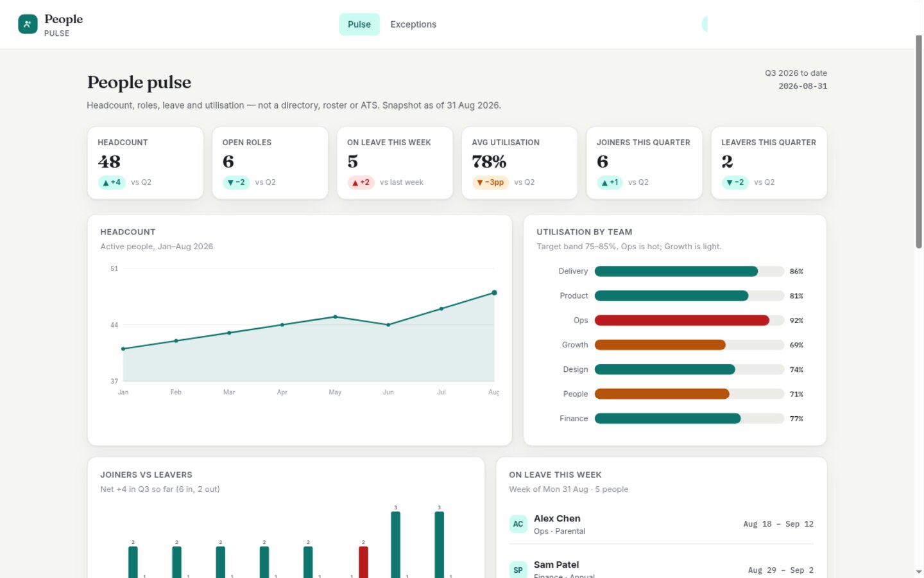Click the Alex Chen name
Screen dimensions: 924x578
(557, 518)
